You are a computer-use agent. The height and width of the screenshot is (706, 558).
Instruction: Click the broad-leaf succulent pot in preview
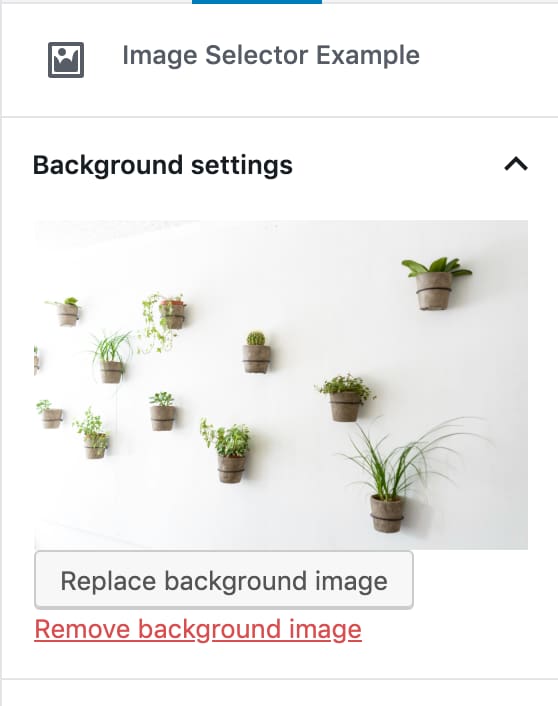(434, 285)
